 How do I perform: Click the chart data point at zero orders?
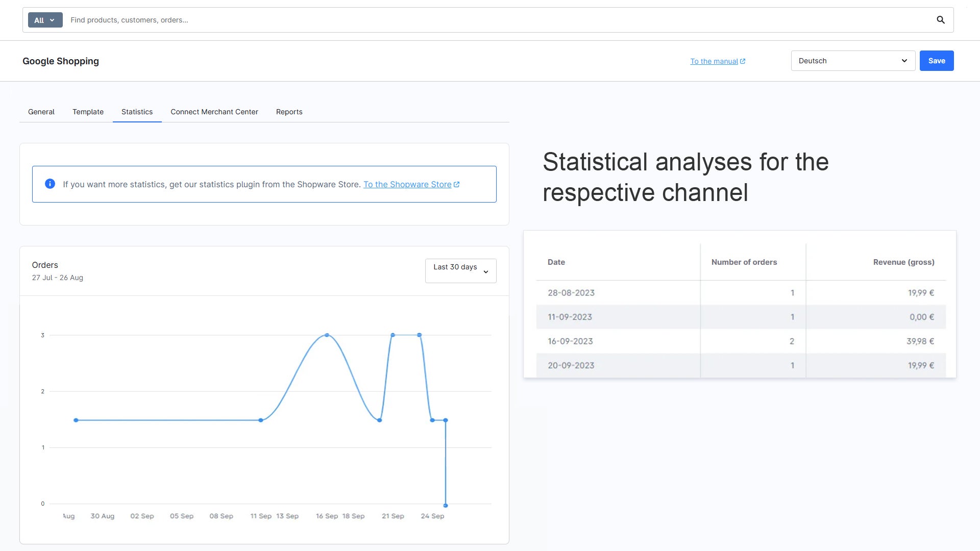tap(446, 506)
